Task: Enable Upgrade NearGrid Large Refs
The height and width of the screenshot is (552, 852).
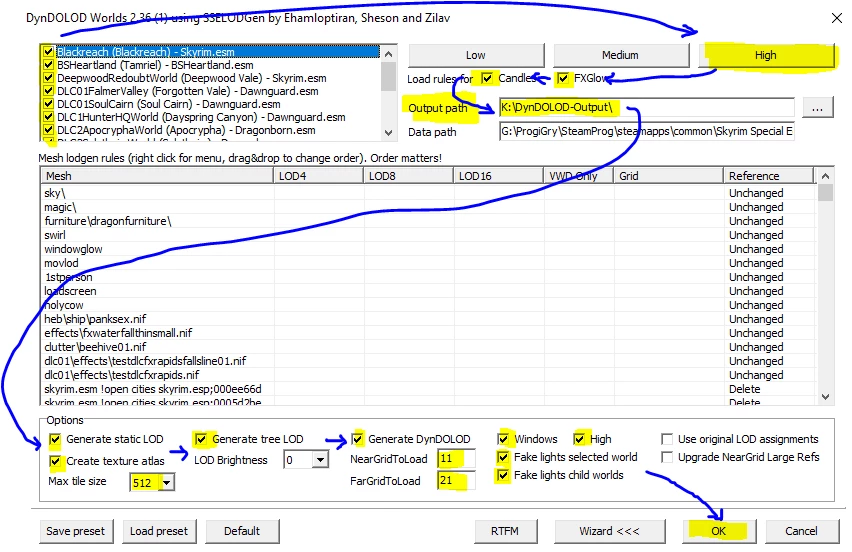Action: [667, 457]
